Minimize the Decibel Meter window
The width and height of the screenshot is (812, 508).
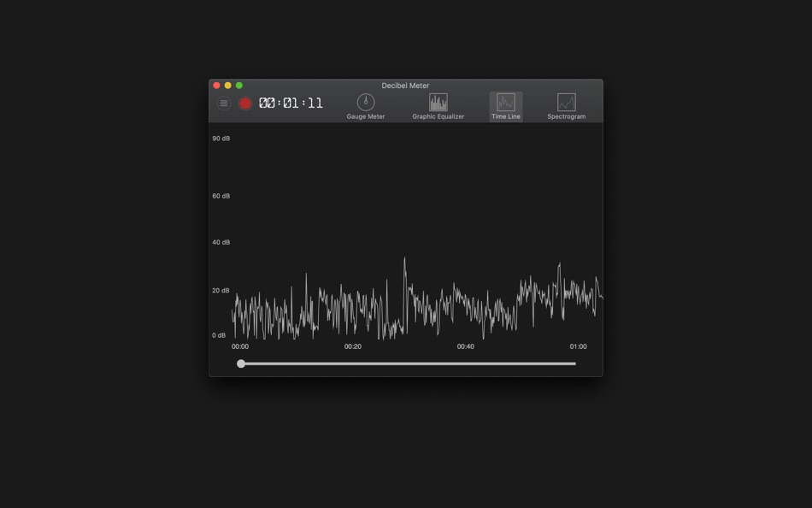pos(228,86)
